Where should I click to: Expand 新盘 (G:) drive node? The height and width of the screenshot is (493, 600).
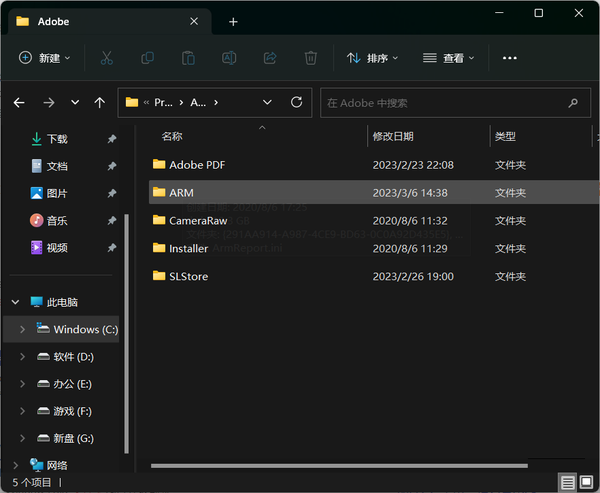tap(22, 438)
